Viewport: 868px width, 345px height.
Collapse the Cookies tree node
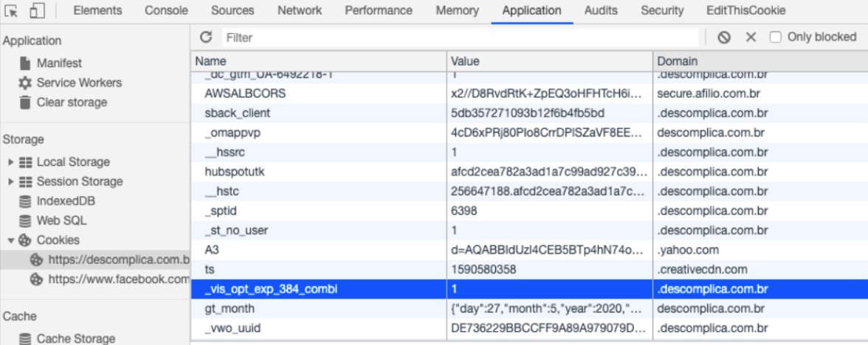pos(11,240)
